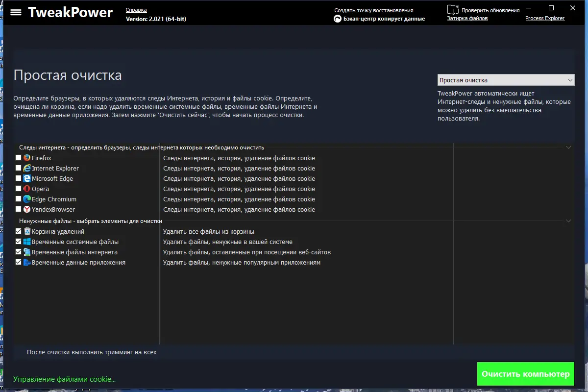Check the Edge Chromium checkbox
The height and width of the screenshot is (392, 588).
19,199
